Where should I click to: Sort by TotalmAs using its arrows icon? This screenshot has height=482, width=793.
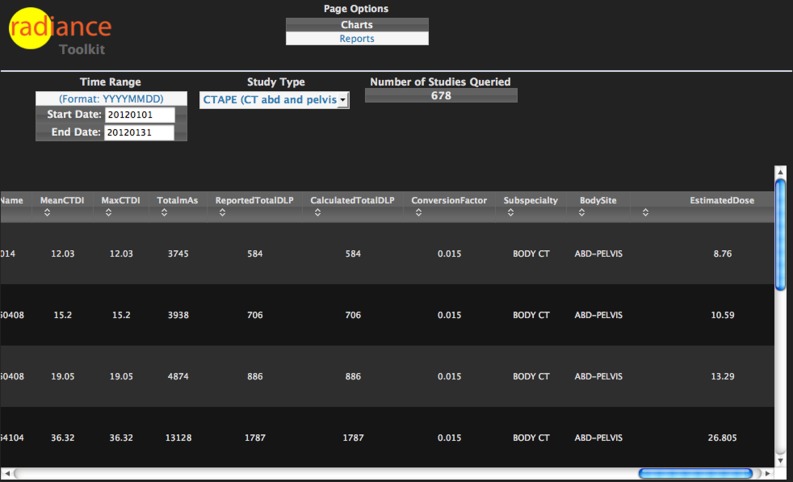(160, 213)
